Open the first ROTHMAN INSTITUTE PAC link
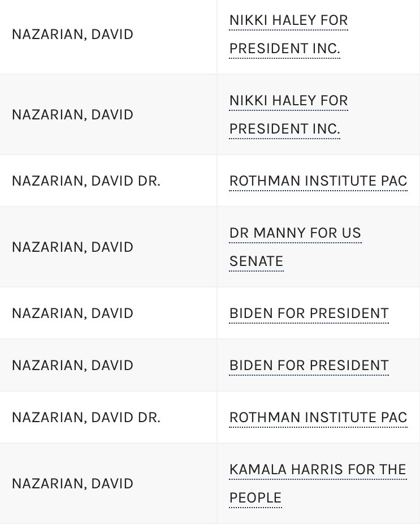 pyautogui.click(x=318, y=181)
